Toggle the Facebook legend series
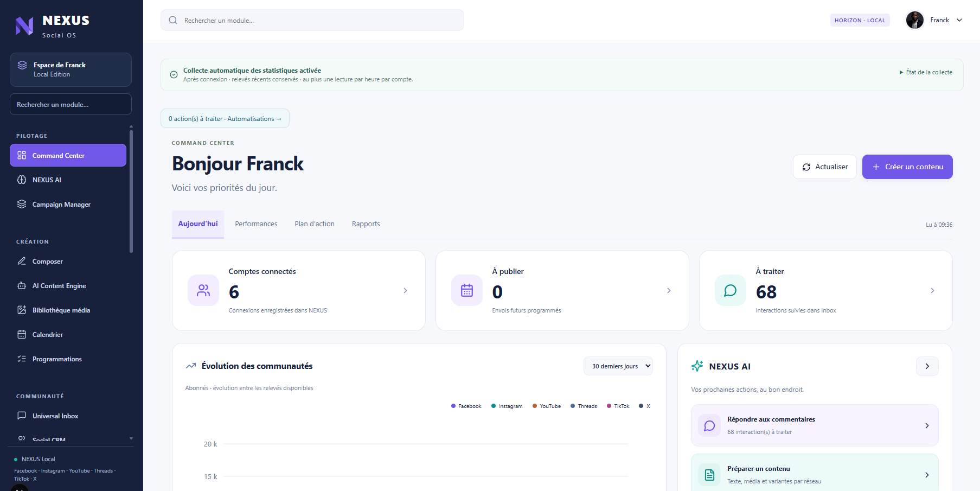The width and height of the screenshot is (980, 491). tap(466, 406)
